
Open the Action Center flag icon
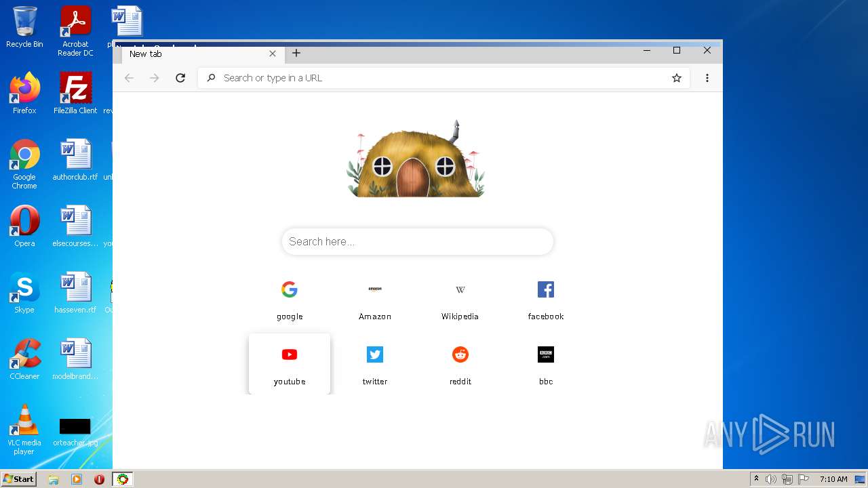[x=804, y=479]
